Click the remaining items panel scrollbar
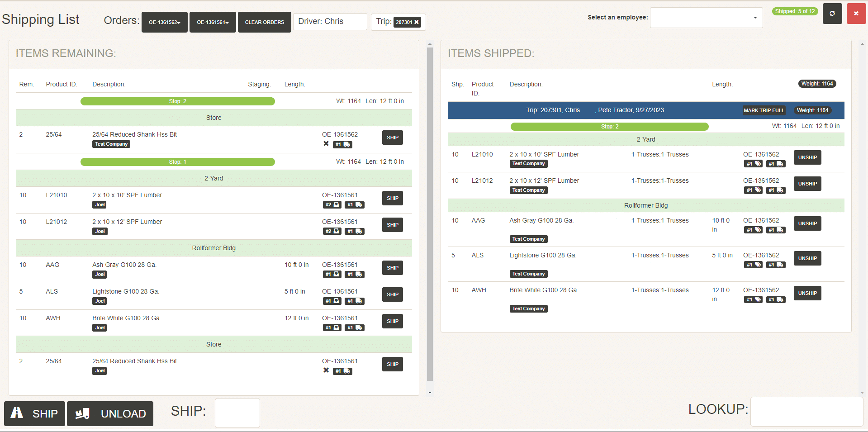The width and height of the screenshot is (868, 432). point(430,214)
